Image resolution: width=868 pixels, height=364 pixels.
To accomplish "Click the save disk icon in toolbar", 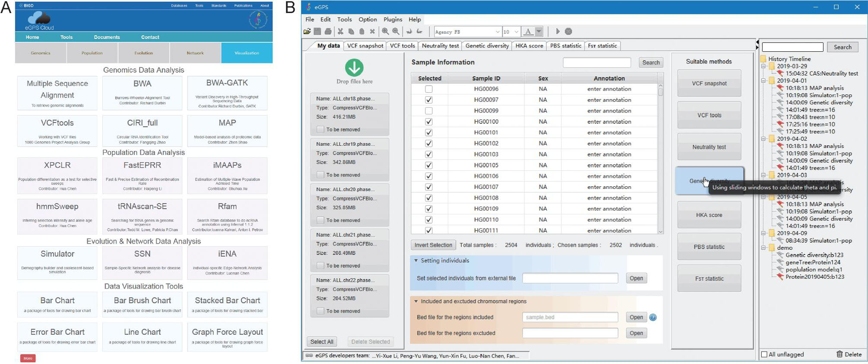I will (317, 31).
